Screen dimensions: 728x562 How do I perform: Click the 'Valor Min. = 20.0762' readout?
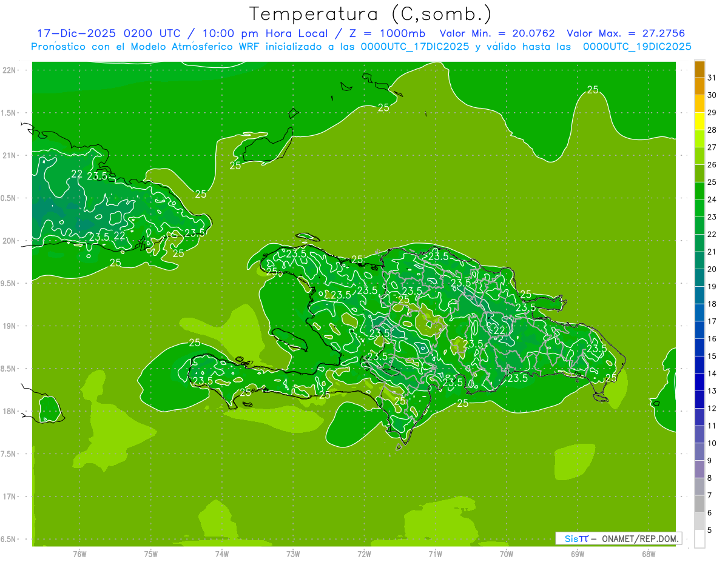[497, 33]
